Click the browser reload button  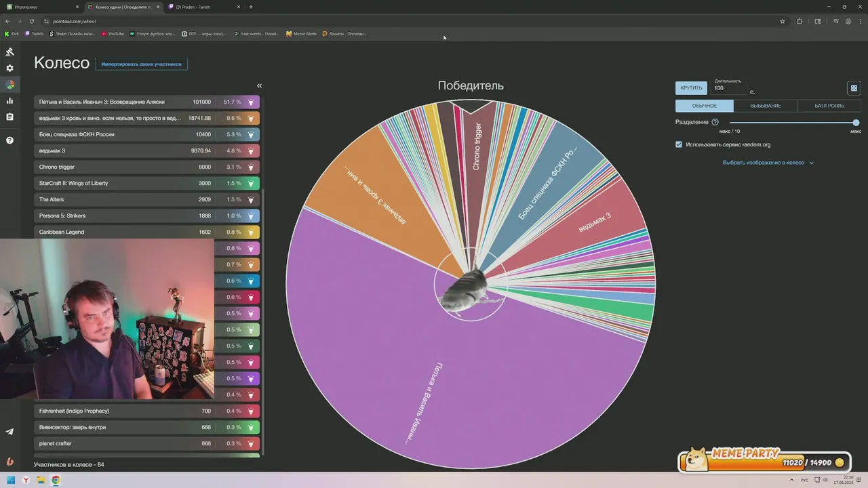(31, 21)
